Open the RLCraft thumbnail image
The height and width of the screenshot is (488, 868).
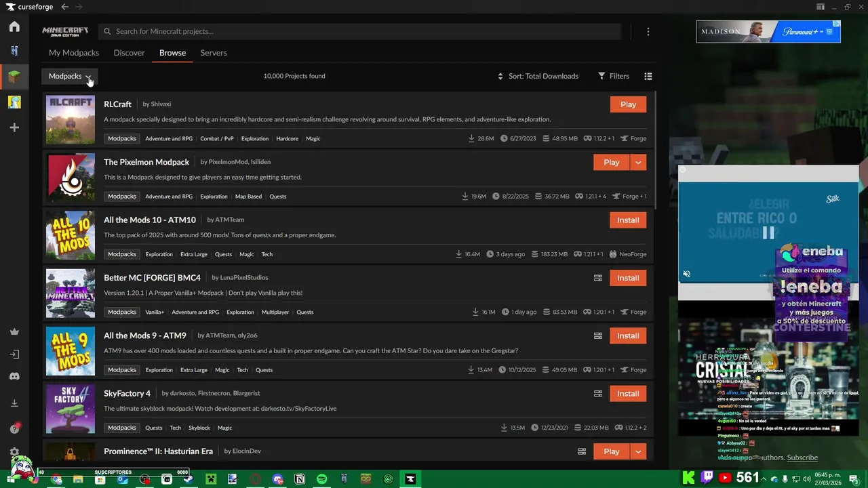pyautogui.click(x=71, y=120)
